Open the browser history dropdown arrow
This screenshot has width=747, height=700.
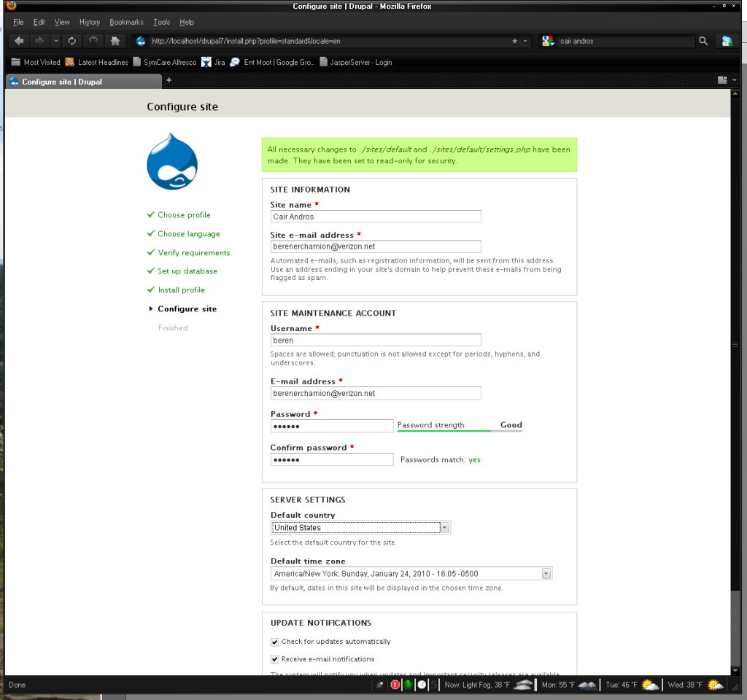(x=55, y=41)
